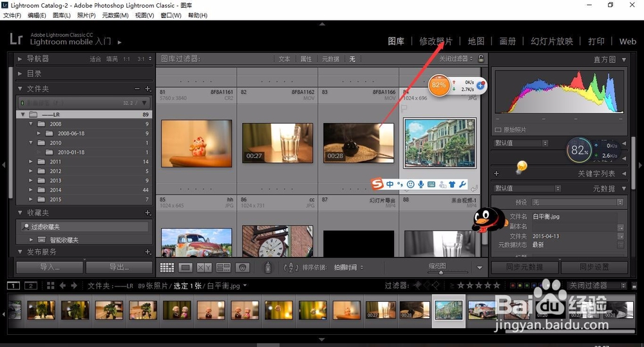Toggle the green color label filter

526,285
